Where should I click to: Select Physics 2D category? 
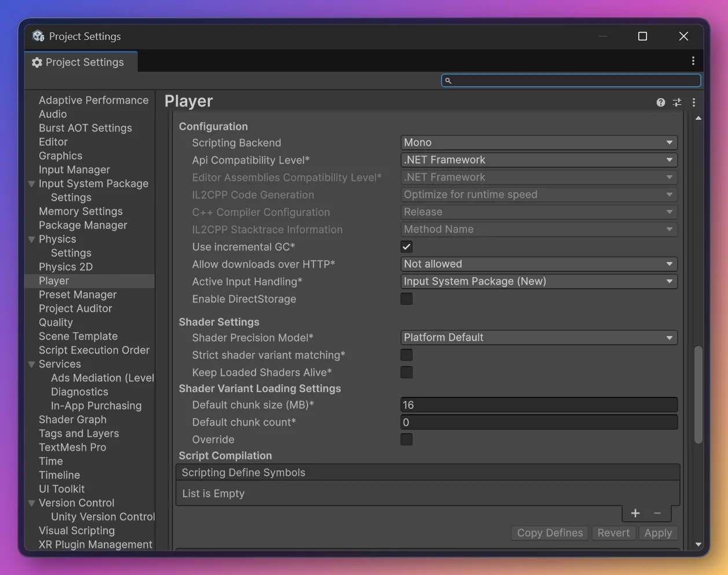click(65, 267)
